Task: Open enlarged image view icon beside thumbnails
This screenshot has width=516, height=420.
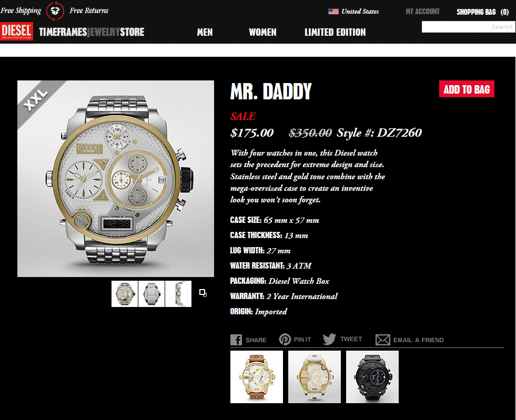Action: coord(203,293)
